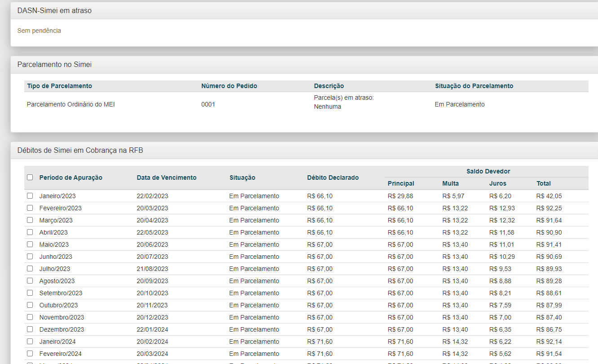Click 'Parcela(s) em atraso: Nenhuma' description

(344, 102)
